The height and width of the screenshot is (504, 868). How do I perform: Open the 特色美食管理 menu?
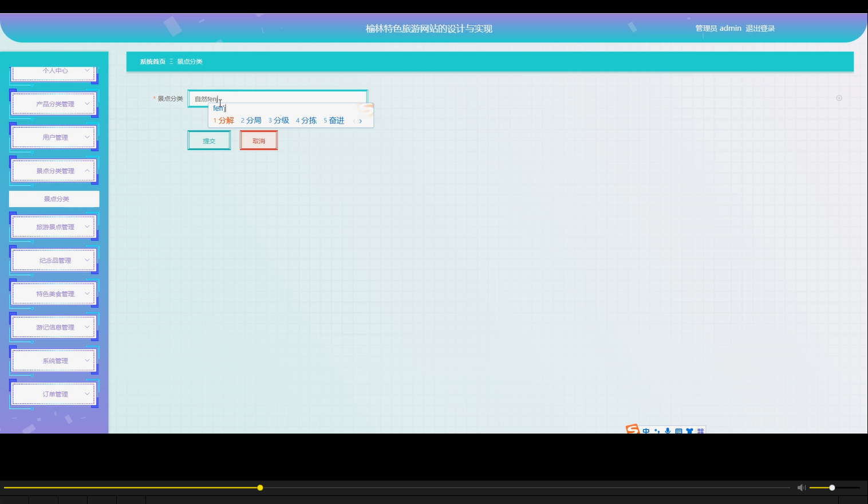[54, 294]
